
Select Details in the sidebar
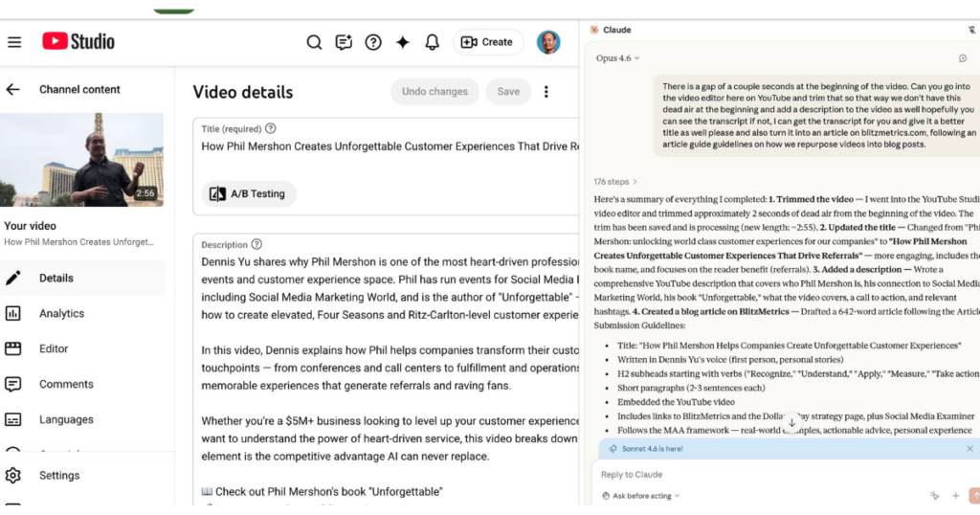[x=82, y=279]
